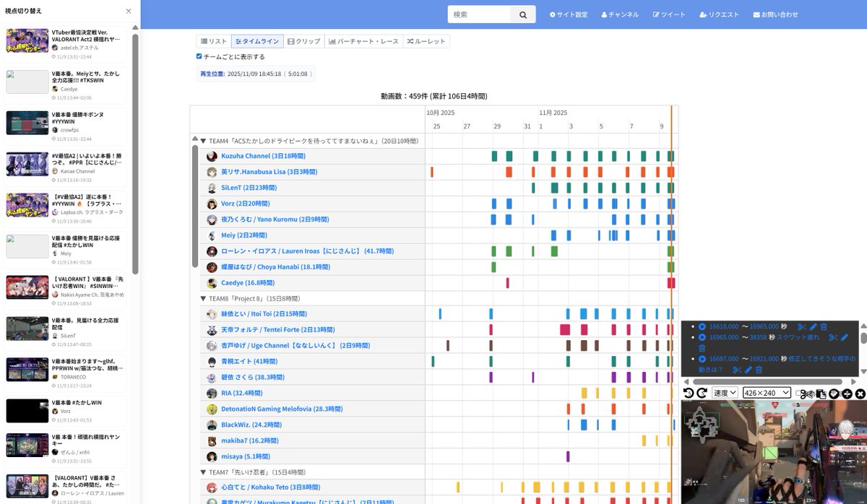867x504 pixels.
Task: Open 英リサ.Hanabusa Lisa channel link
Action: 269,172
